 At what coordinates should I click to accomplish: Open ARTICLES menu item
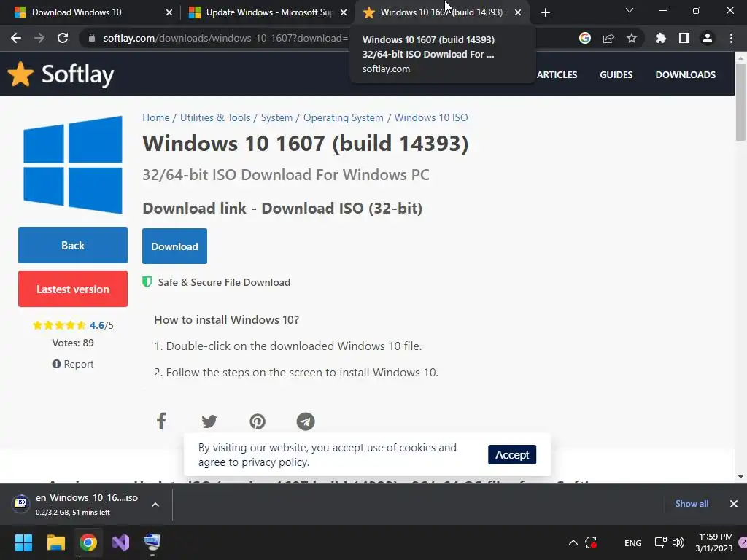(557, 75)
